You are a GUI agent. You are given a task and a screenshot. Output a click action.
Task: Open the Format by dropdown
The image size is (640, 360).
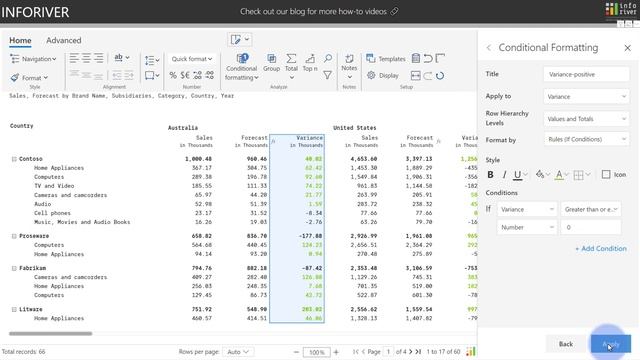[586, 139]
